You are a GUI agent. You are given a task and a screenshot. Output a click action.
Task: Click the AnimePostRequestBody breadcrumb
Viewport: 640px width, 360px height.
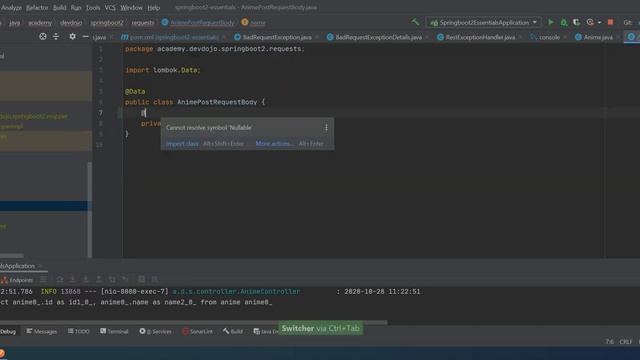[x=198, y=23]
